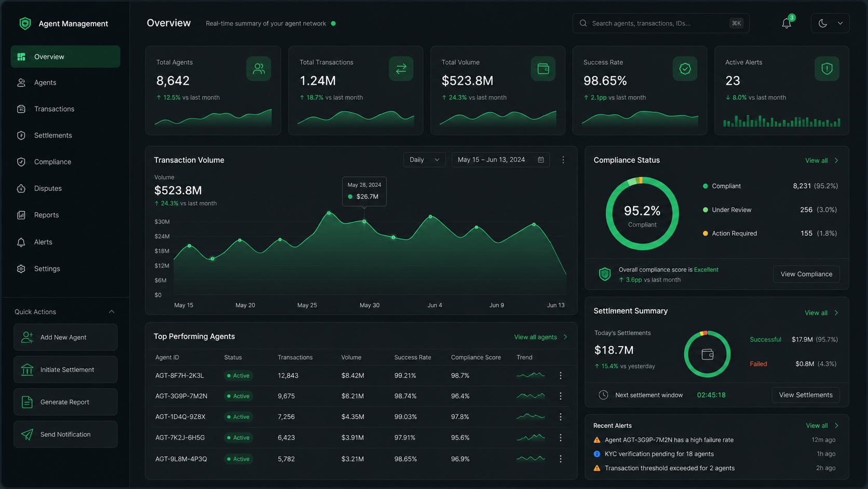Click the Action Required orange legend dot

click(705, 233)
